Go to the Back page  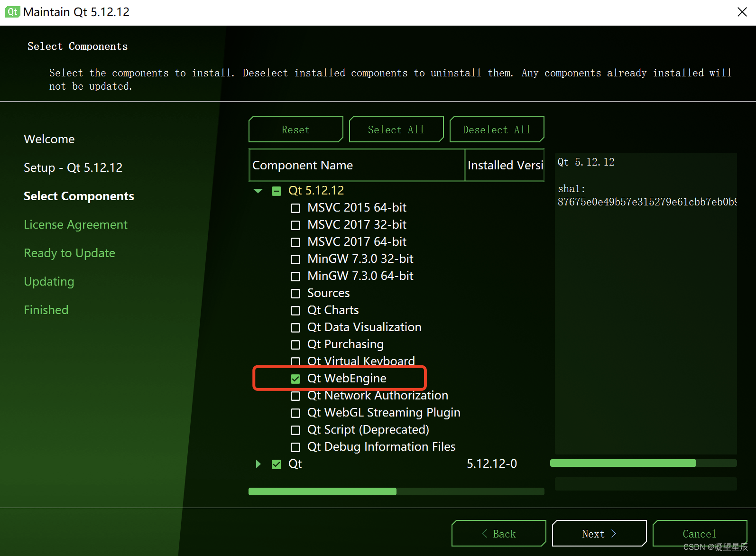coord(499,533)
